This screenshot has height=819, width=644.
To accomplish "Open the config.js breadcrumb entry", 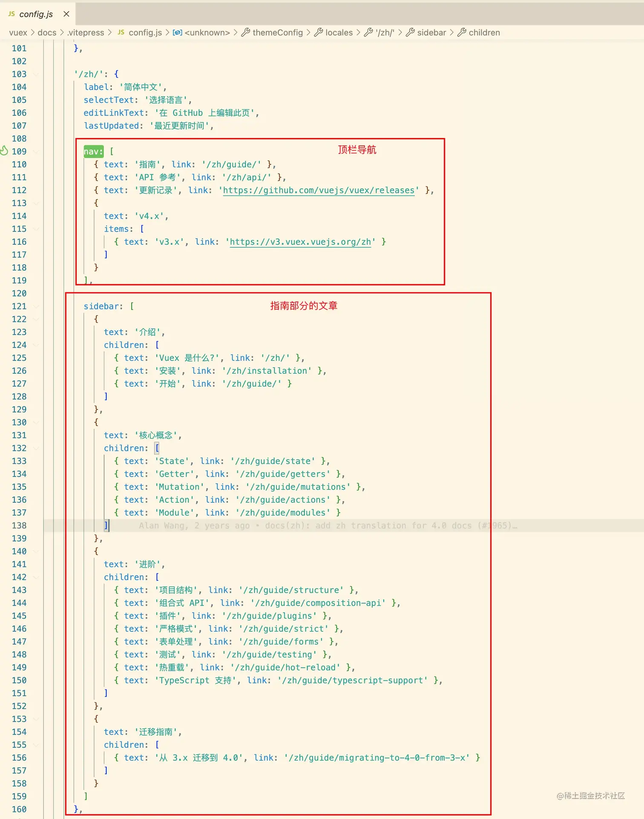I will click(x=145, y=32).
